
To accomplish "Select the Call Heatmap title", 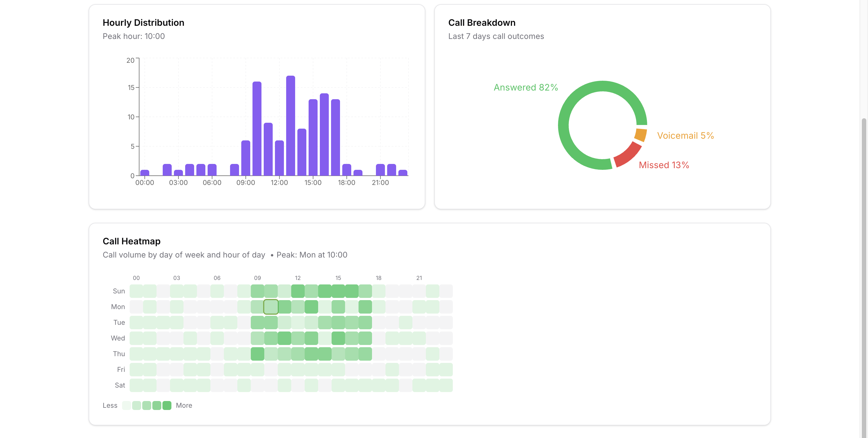I will tap(131, 241).
